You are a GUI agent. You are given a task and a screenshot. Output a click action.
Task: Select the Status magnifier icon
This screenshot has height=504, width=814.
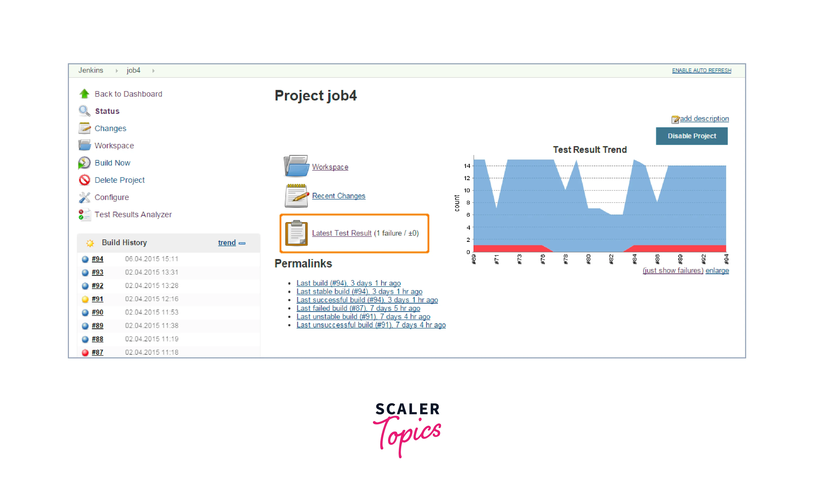85,111
